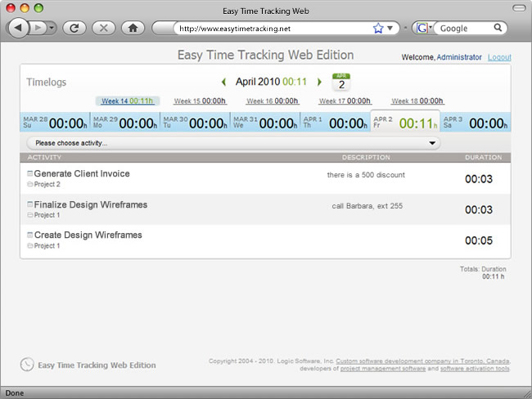Screen dimensions: 532x399
Task: Select the APR 2 Friday day cell
Action: click(405, 122)
